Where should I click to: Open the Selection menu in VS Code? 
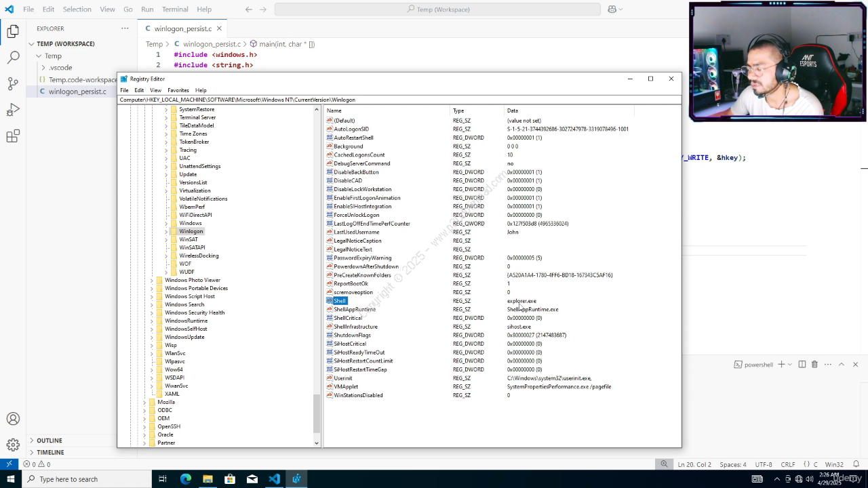tap(77, 9)
